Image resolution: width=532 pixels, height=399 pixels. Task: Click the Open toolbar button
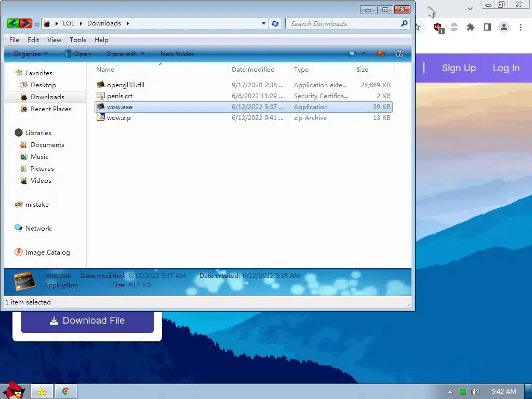[x=78, y=54]
